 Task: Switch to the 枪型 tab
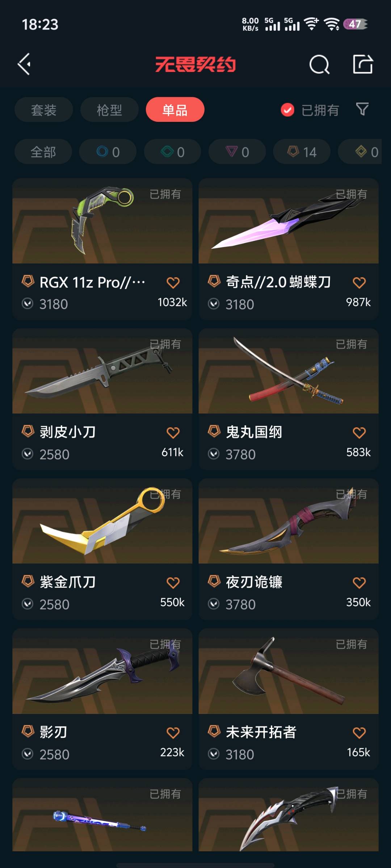pos(109,110)
